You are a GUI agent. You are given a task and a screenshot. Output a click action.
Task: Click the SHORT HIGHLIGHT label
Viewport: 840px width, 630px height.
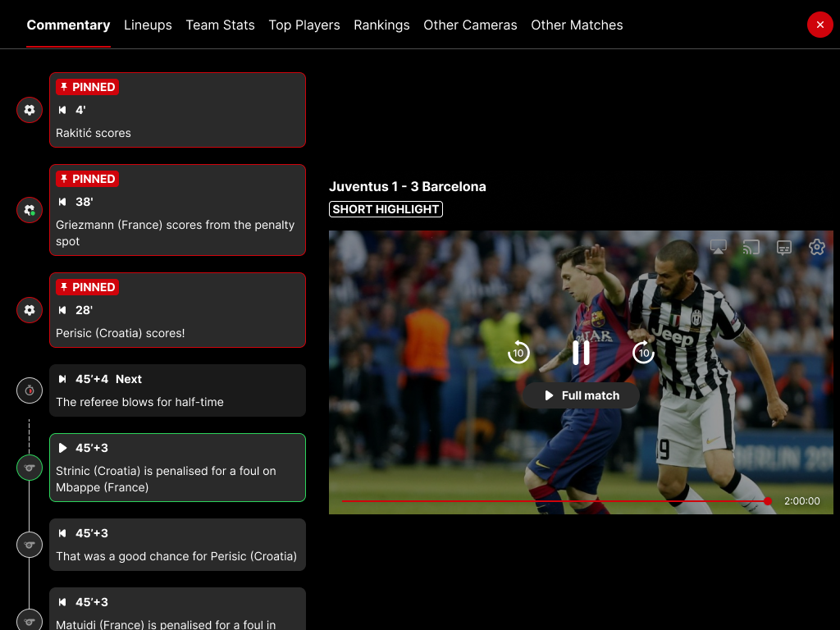point(386,209)
